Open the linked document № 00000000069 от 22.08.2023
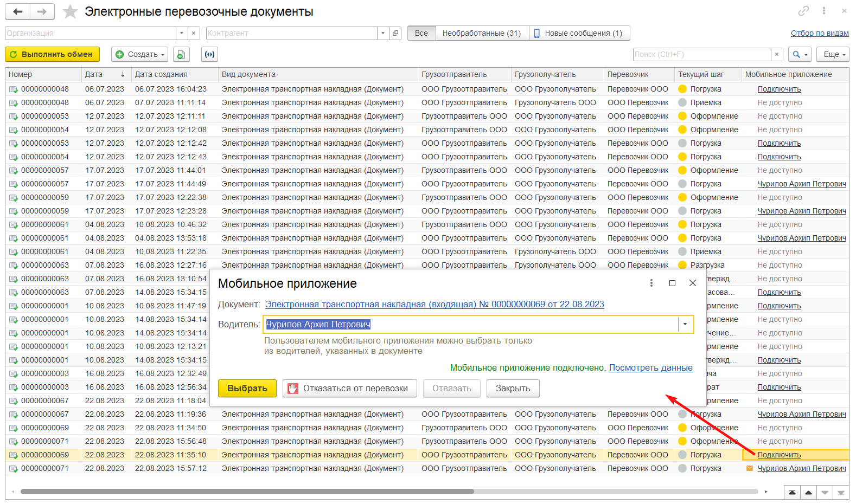This screenshot has height=504, width=856. click(x=435, y=304)
